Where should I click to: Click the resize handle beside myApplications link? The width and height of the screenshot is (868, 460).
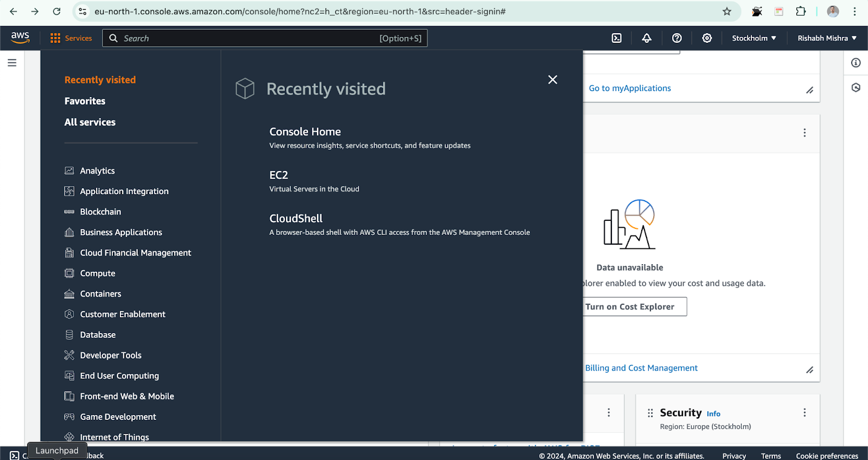809,90
